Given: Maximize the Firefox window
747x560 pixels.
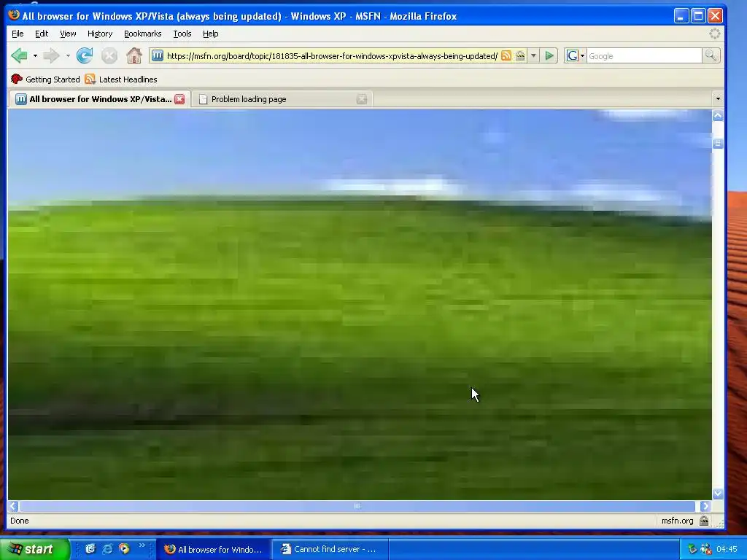Looking at the screenshot, I should pyautogui.click(x=698, y=16).
